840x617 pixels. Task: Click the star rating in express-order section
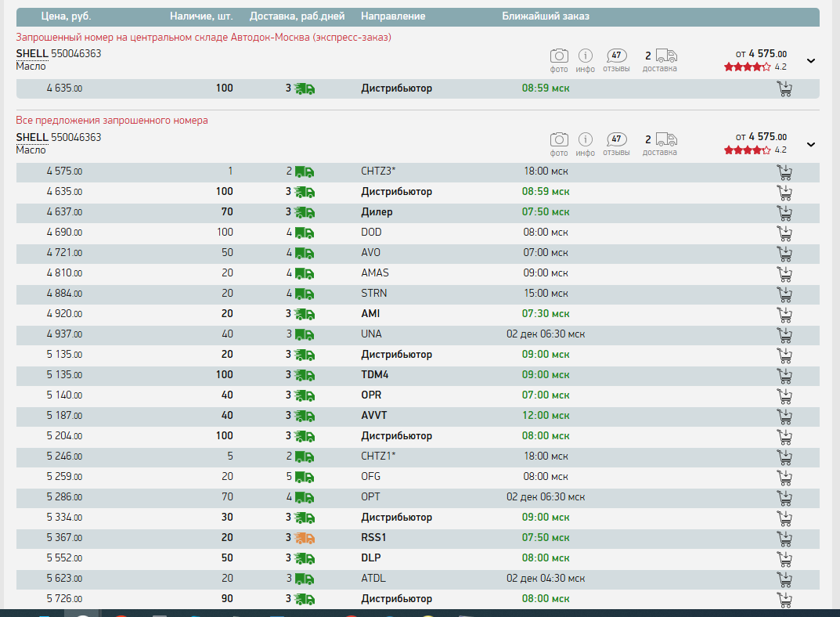point(748,67)
